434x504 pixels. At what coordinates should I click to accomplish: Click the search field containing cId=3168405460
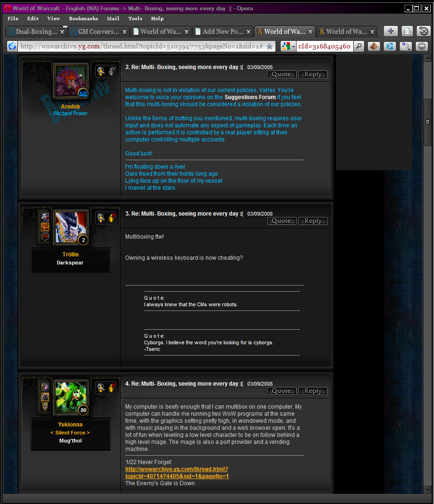tap(325, 47)
